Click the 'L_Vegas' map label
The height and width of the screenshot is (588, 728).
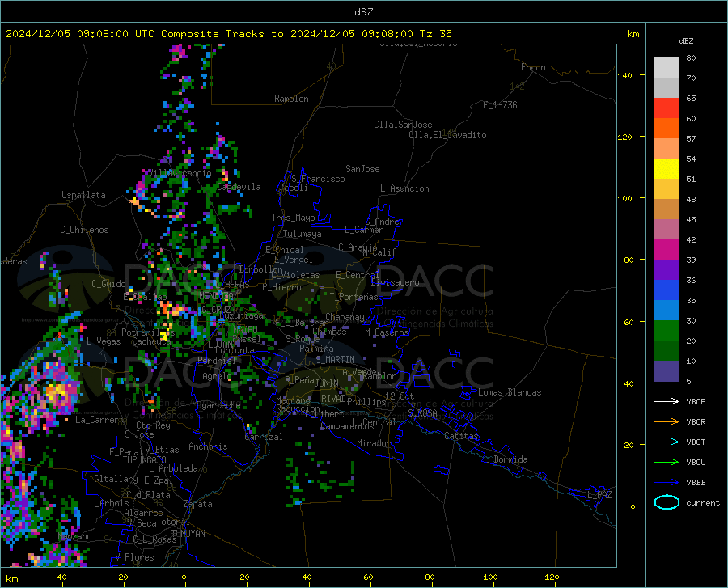tap(104, 341)
